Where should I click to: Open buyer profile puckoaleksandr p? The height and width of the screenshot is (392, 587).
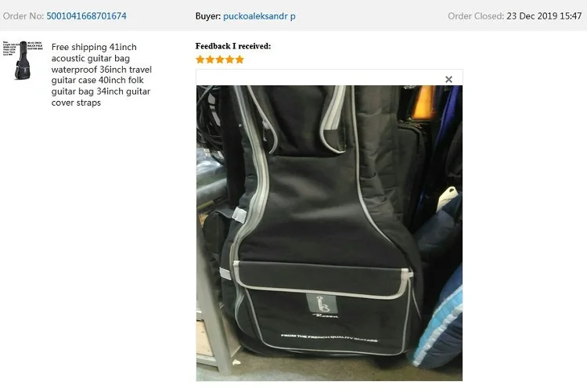pos(259,16)
